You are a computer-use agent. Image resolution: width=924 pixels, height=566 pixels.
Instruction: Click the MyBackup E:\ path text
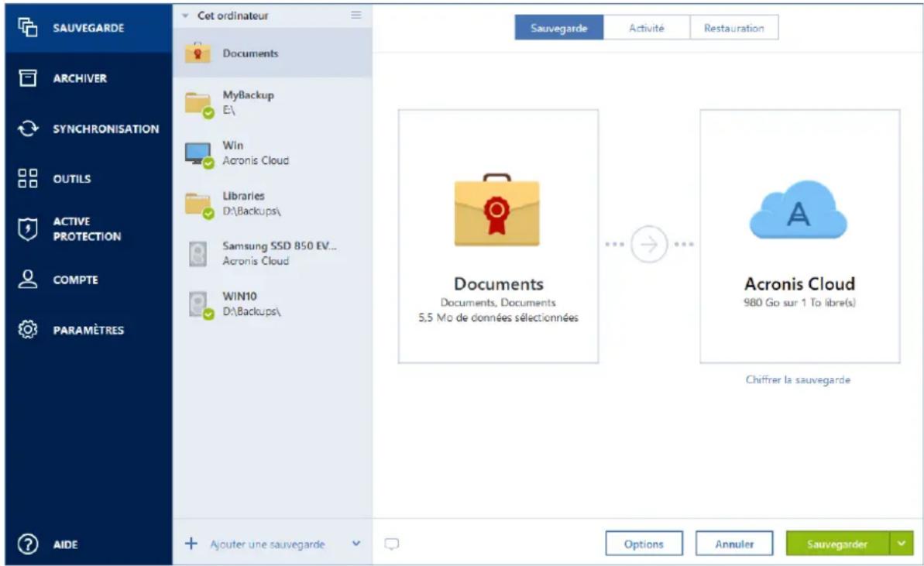228,110
